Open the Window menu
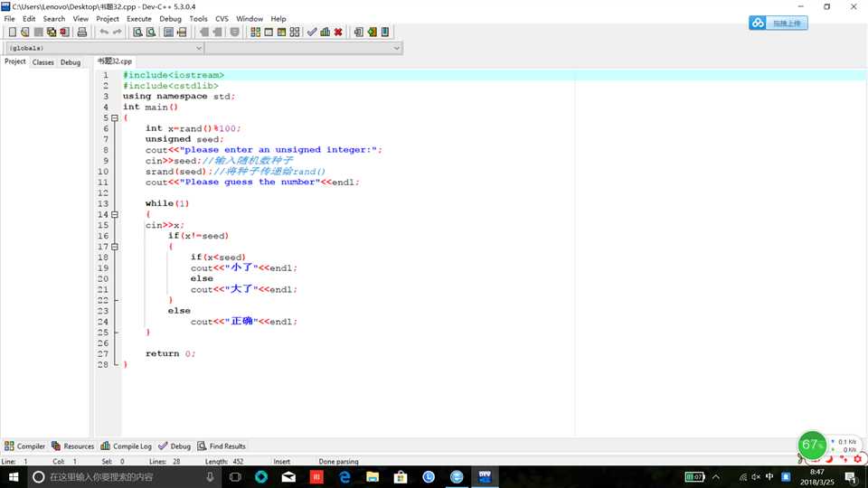The image size is (868, 488). (250, 19)
